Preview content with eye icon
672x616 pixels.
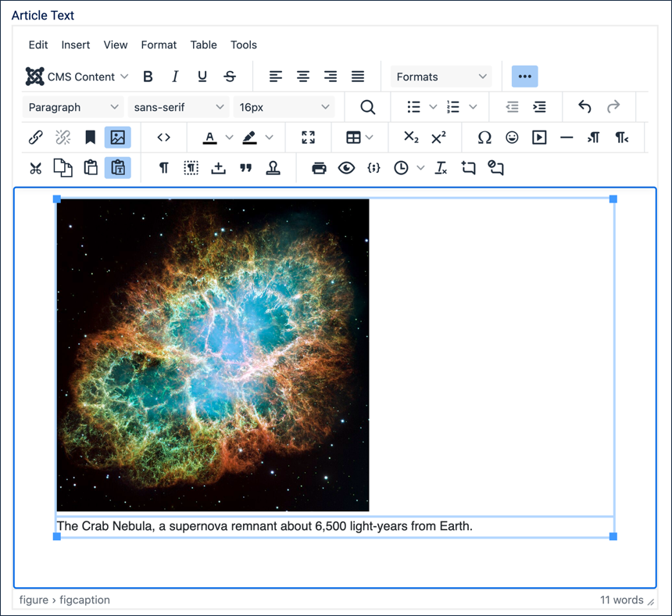pyautogui.click(x=346, y=168)
